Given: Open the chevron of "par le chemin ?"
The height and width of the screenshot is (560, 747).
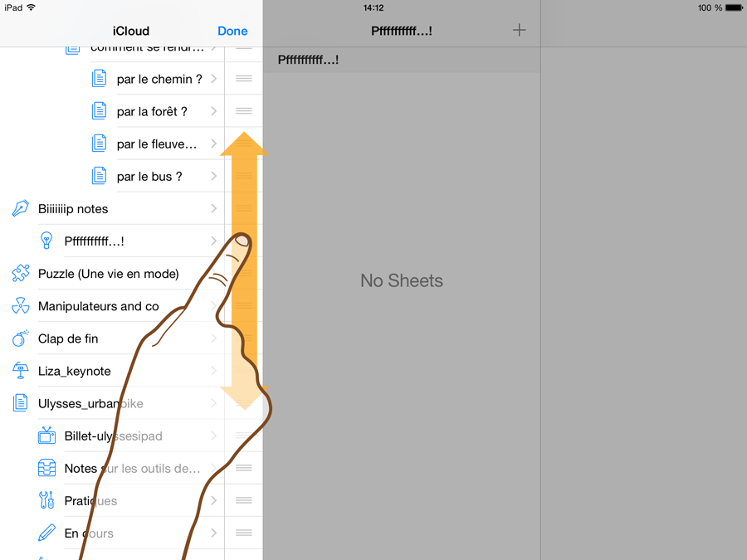Looking at the screenshot, I should tap(214, 79).
